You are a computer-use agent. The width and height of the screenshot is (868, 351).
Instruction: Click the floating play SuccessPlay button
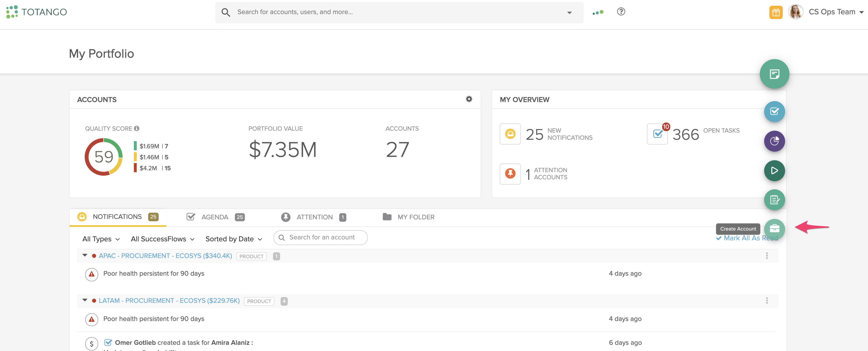point(774,170)
